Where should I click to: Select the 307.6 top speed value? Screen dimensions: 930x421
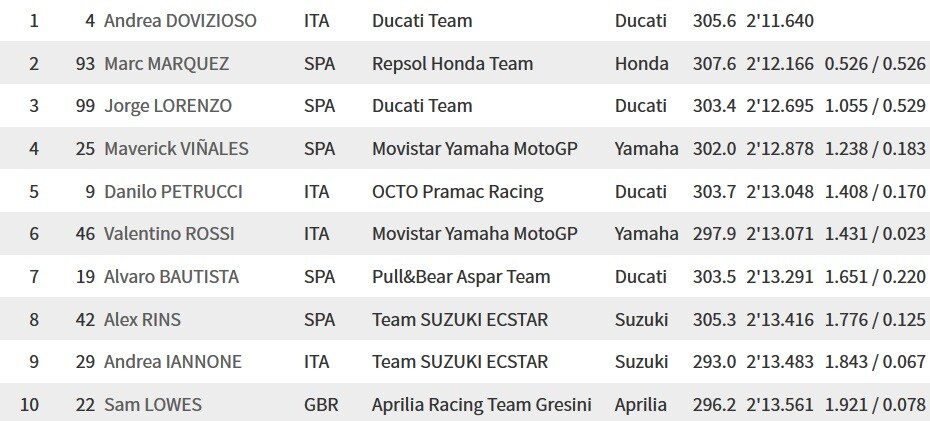(714, 63)
